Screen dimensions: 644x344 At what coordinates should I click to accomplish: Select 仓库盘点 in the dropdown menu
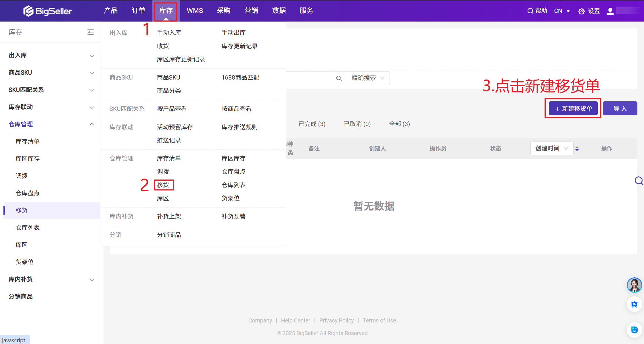pyautogui.click(x=233, y=171)
